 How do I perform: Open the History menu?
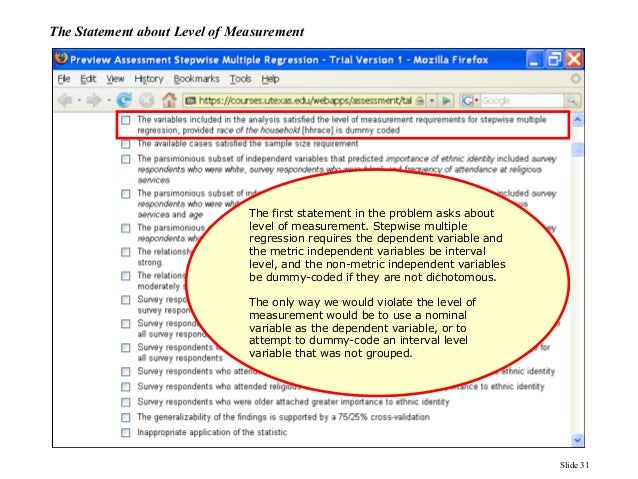coord(149,79)
